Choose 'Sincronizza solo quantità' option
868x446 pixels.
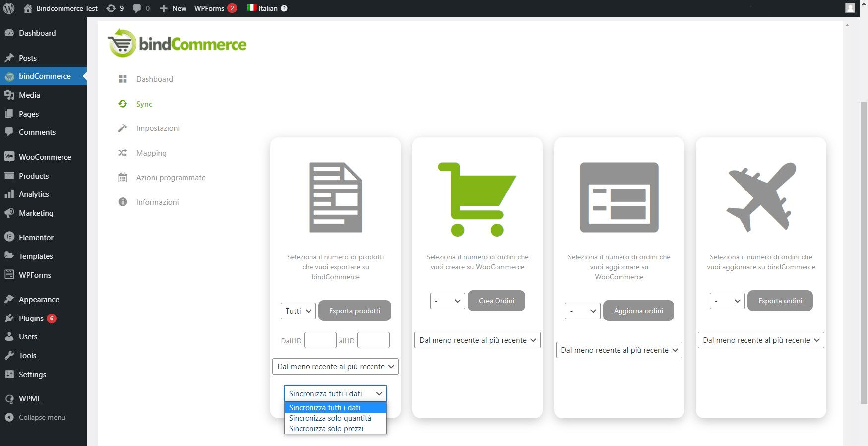click(330, 418)
